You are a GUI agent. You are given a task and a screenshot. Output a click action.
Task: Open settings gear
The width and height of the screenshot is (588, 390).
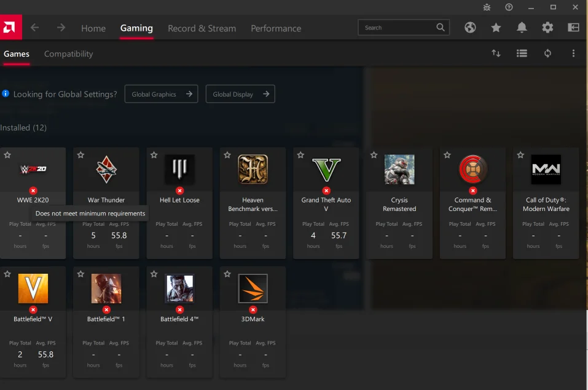pos(547,28)
